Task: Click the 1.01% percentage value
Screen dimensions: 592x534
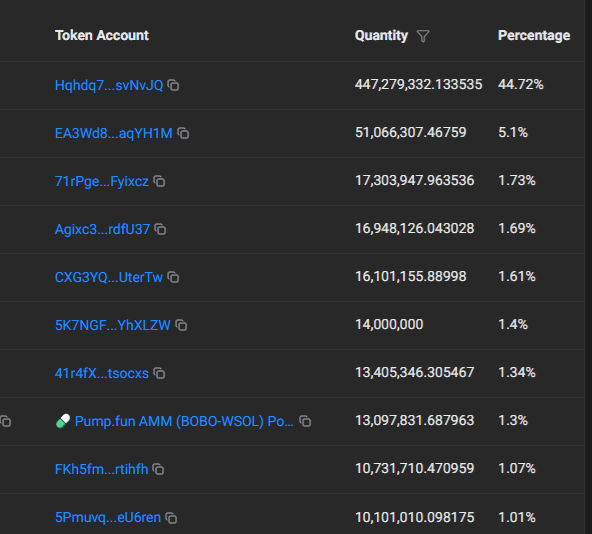Action: [x=517, y=517]
